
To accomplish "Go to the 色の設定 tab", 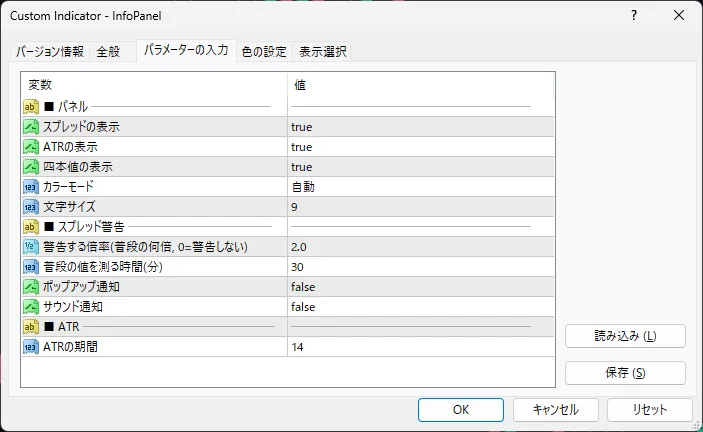I will click(264, 52).
